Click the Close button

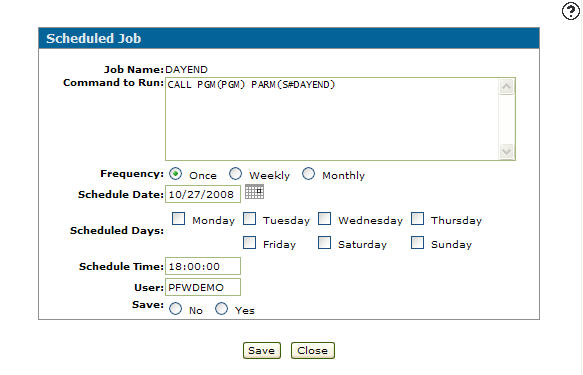pyautogui.click(x=313, y=350)
